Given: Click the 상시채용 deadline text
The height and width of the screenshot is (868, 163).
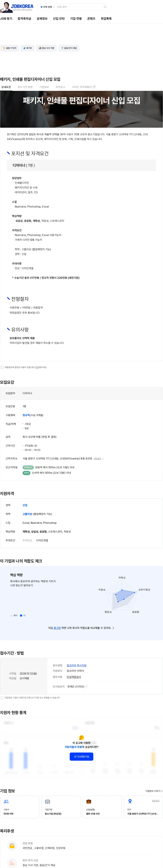Looking at the screenshot, I should click(24, 678).
